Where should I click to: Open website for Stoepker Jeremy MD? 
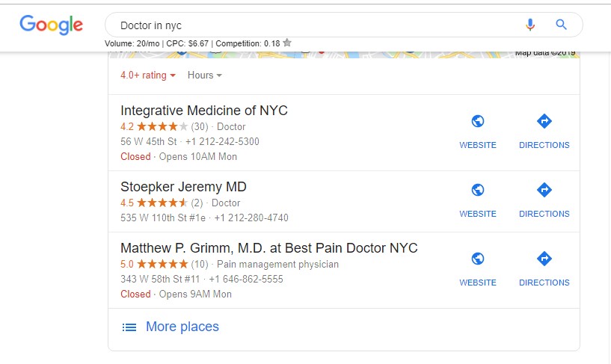(x=478, y=199)
